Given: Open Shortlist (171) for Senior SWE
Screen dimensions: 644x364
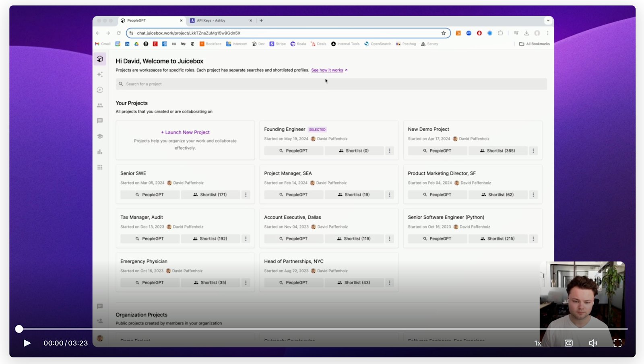Looking at the screenshot, I should 210,195.
